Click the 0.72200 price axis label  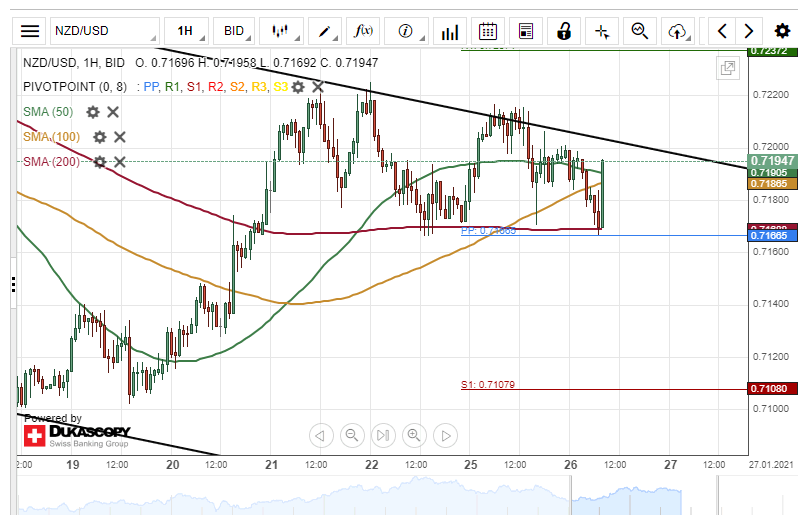(770, 95)
